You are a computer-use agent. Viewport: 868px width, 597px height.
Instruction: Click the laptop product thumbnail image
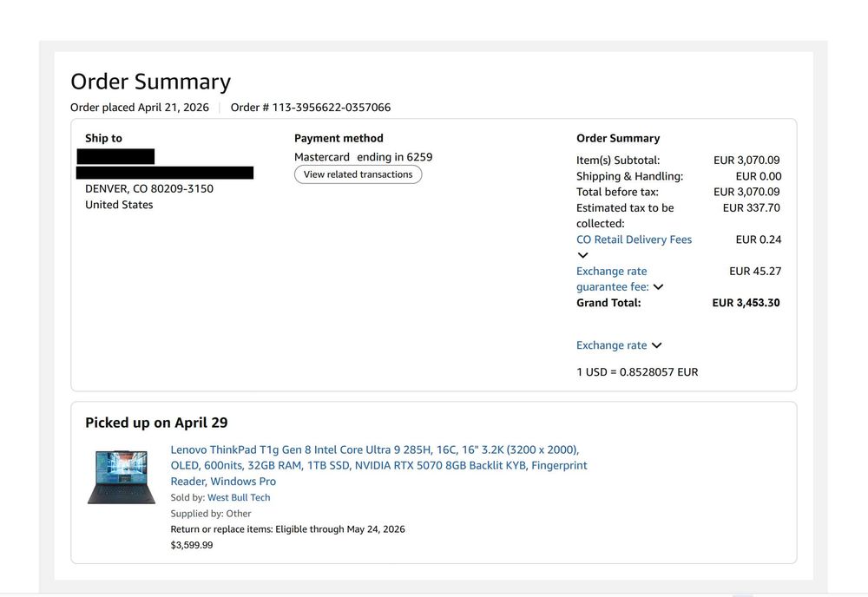(122, 477)
